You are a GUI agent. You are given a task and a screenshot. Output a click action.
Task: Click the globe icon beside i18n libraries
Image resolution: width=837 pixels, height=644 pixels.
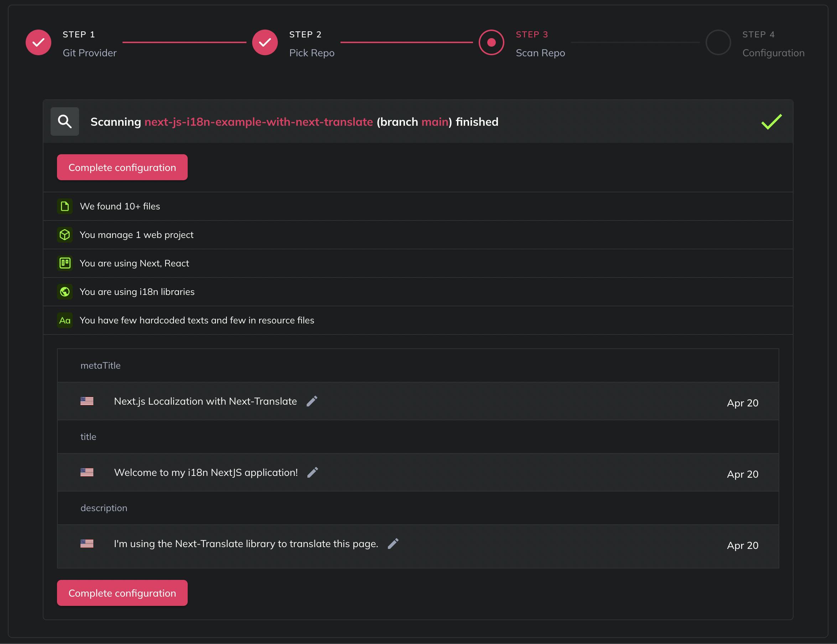click(x=65, y=292)
